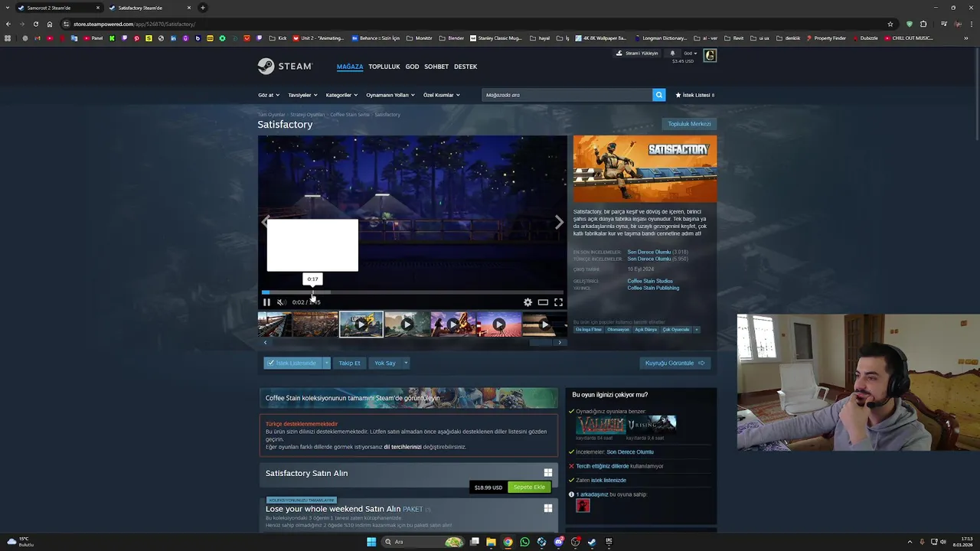Open Steam from the taskbar
980x551 pixels.
[592, 542]
